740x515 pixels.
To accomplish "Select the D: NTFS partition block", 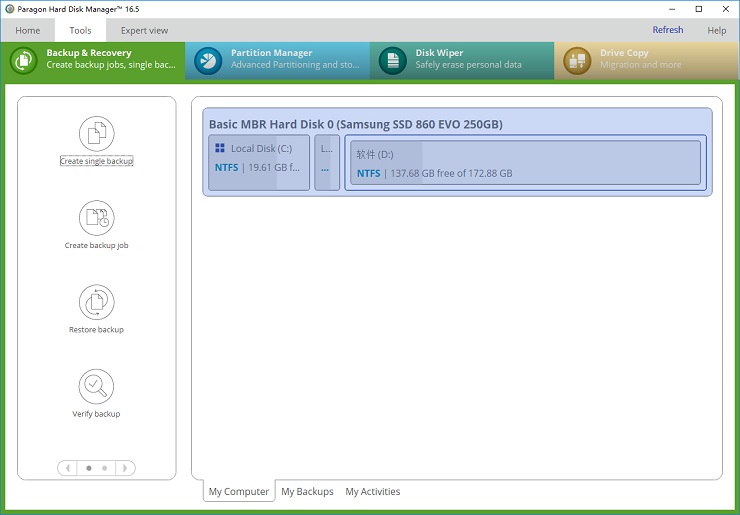I will pos(525,162).
